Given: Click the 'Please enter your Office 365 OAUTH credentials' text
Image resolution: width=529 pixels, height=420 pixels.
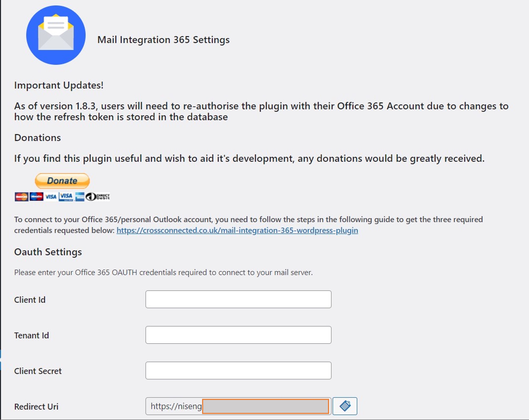Looking at the screenshot, I should coord(163,273).
